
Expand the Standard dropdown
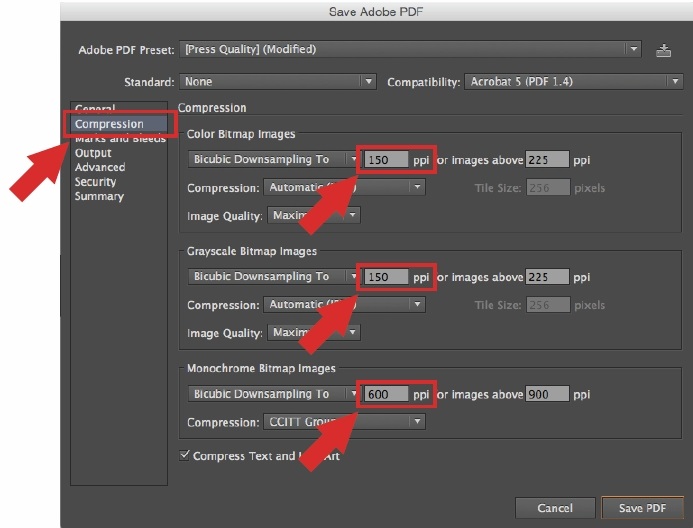tap(278, 82)
